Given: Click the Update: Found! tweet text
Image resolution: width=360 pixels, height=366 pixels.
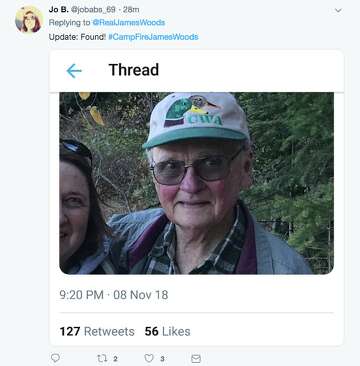Looking at the screenshot, I should tap(77, 37).
